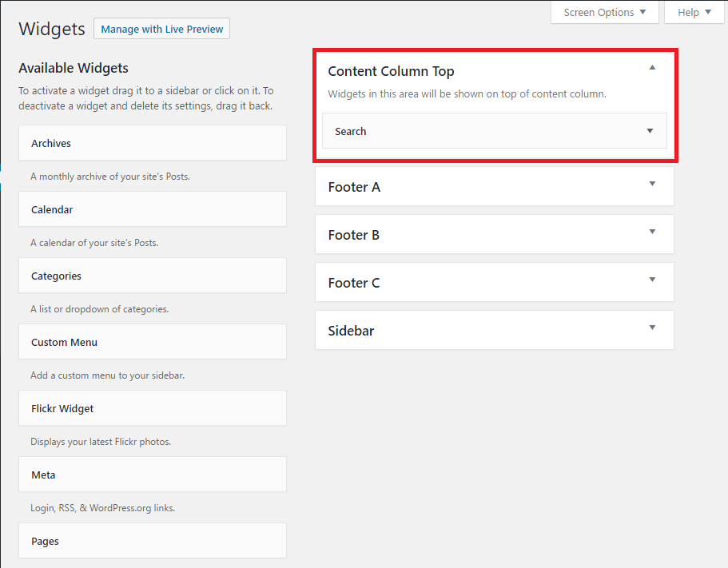Screen dimensions: 728x568
Task: Expand the Search widget settings
Action: point(650,130)
